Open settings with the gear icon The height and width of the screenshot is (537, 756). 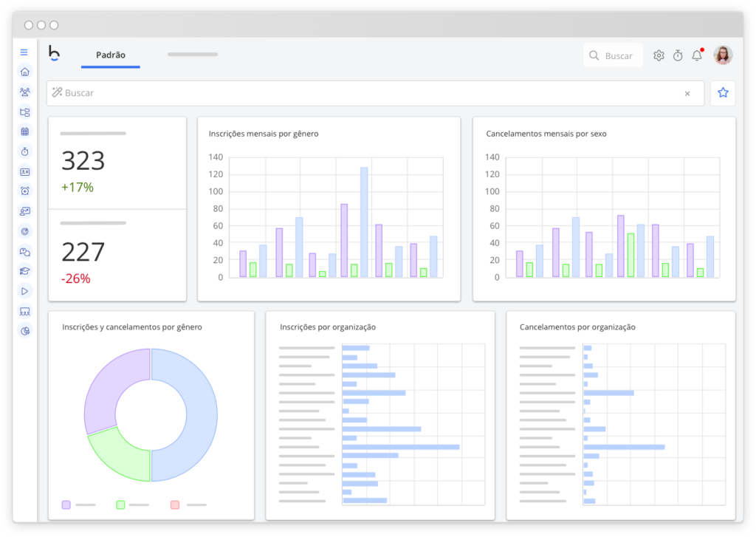tap(659, 55)
